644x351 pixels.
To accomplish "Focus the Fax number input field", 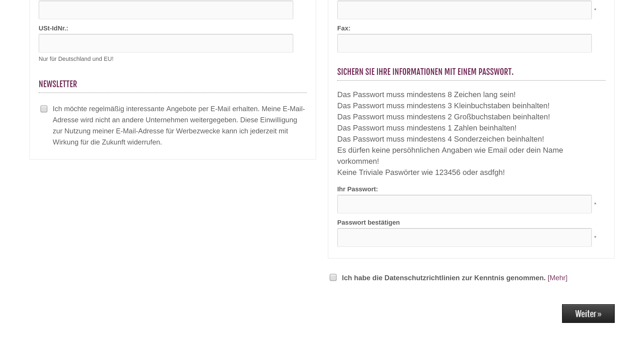I will (464, 43).
